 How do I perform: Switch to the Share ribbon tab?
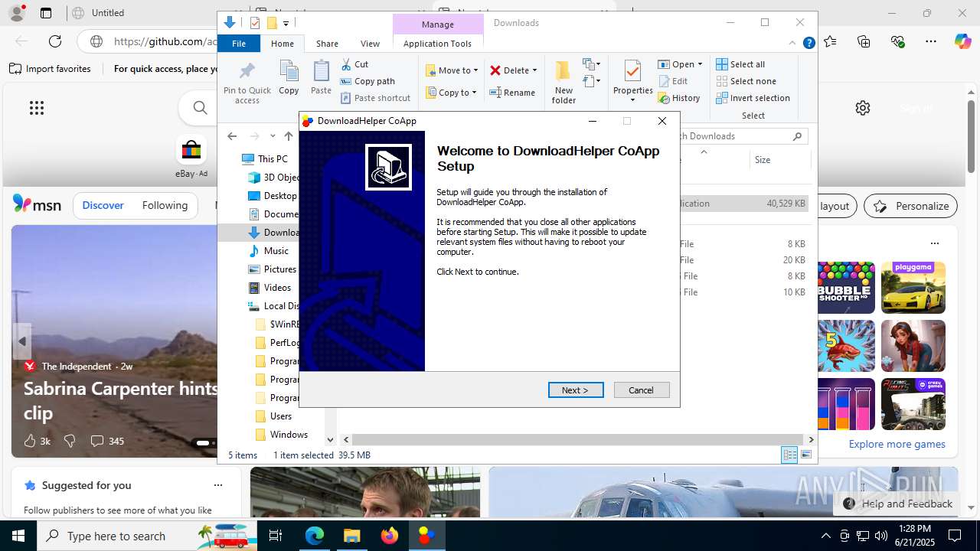click(x=327, y=44)
